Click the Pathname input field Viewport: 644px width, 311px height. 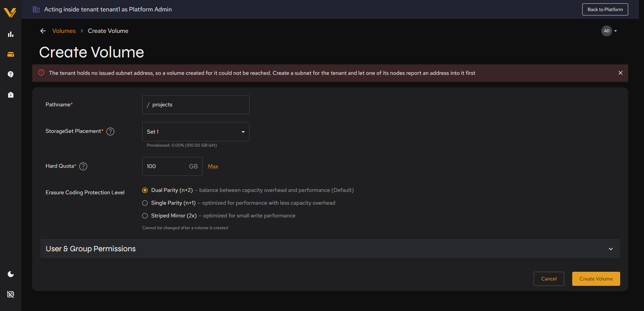point(196,105)
